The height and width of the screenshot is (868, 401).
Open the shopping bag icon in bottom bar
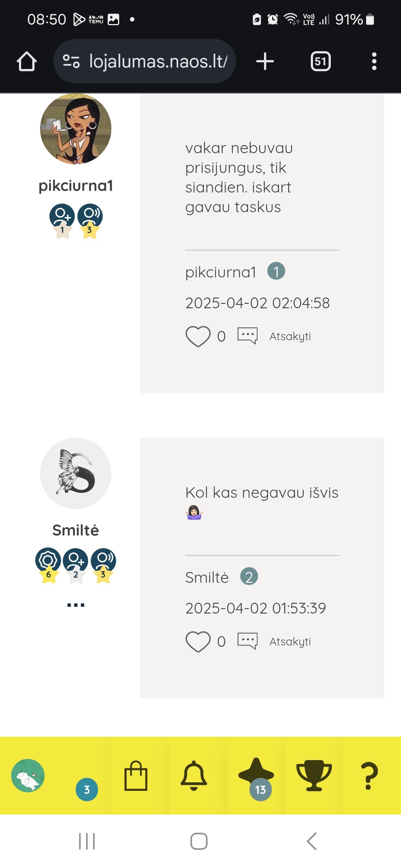pyautogui.click(x=136, y=776)
